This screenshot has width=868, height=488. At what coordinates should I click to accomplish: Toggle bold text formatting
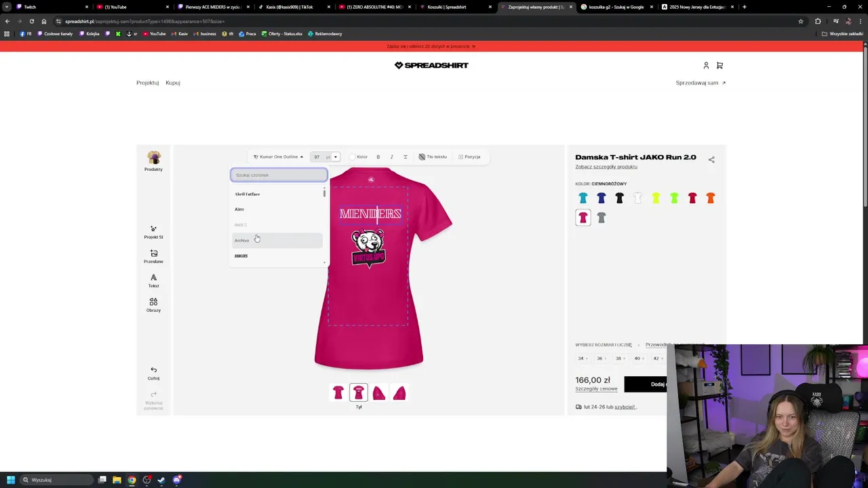point(378,157)
